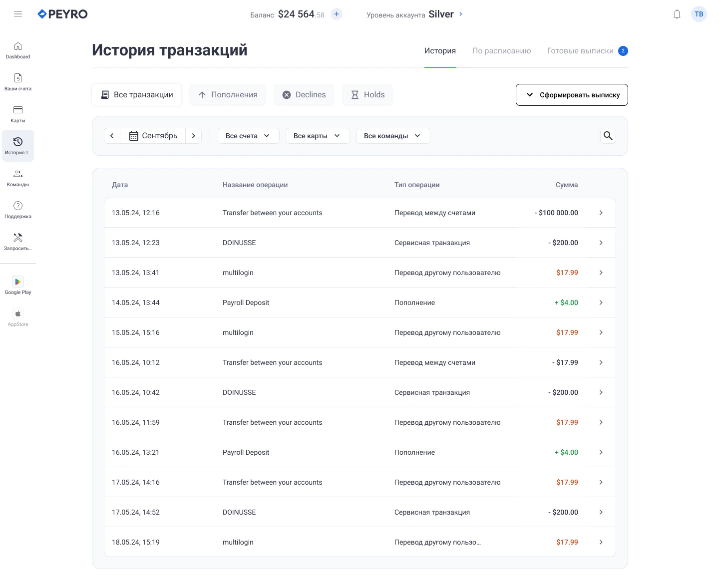Expand 17.05.24, 14:16 row chevron
Image resolution: width=719 pixels, height=588 pixels.
(x=601, y=482)
